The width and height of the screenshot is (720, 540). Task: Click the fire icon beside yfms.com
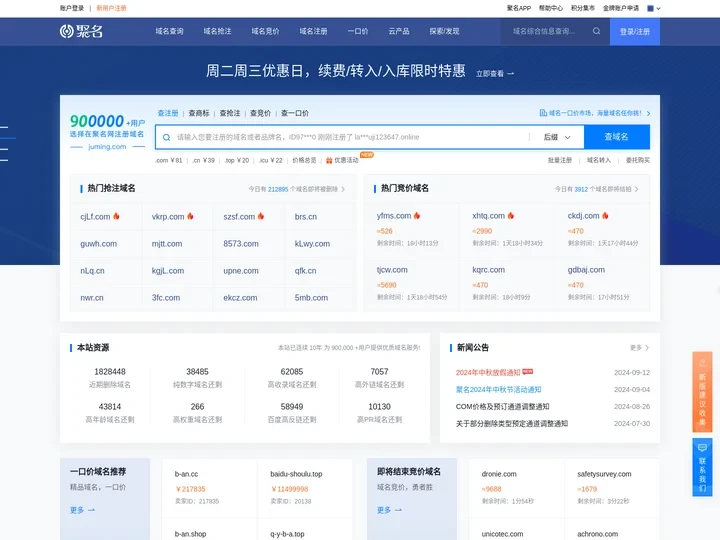pos(417,215)
